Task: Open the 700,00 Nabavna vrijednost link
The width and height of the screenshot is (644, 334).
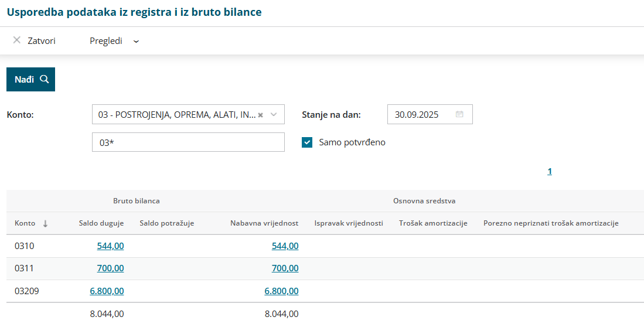Action: [x=285, y=268]
